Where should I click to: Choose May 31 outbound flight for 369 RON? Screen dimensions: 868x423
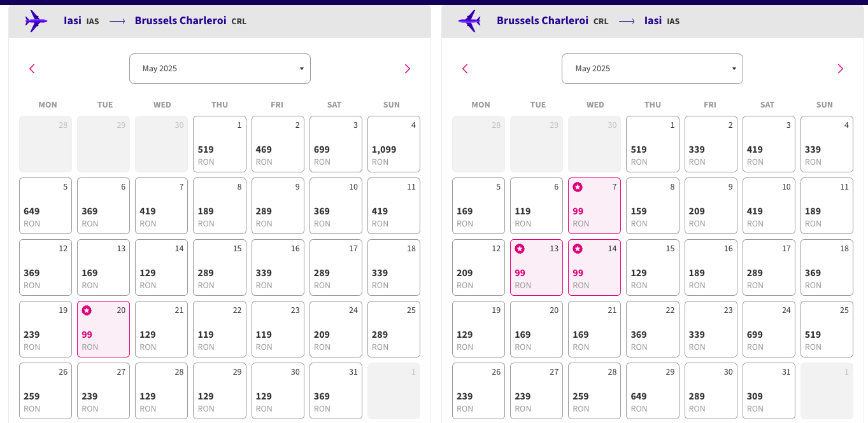tap(336, 391)
